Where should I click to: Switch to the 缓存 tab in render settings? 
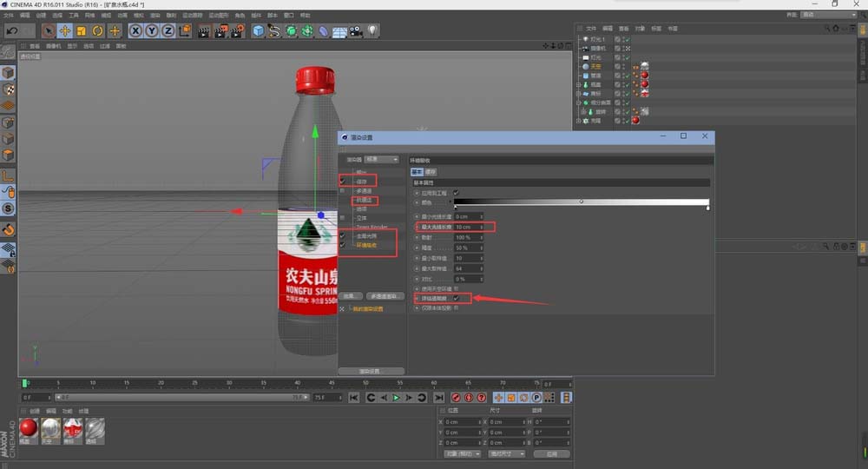click(431, 172)
